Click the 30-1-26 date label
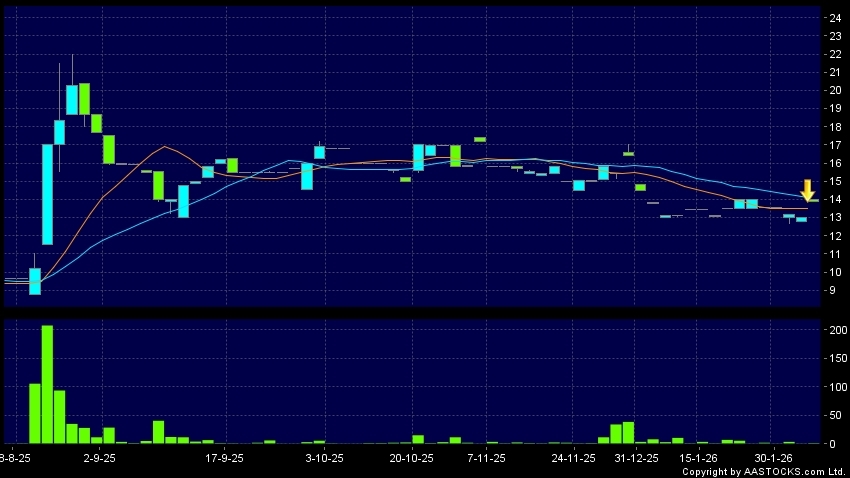Image resolution: width=850 pixels, height=478 pixels. 774,457
